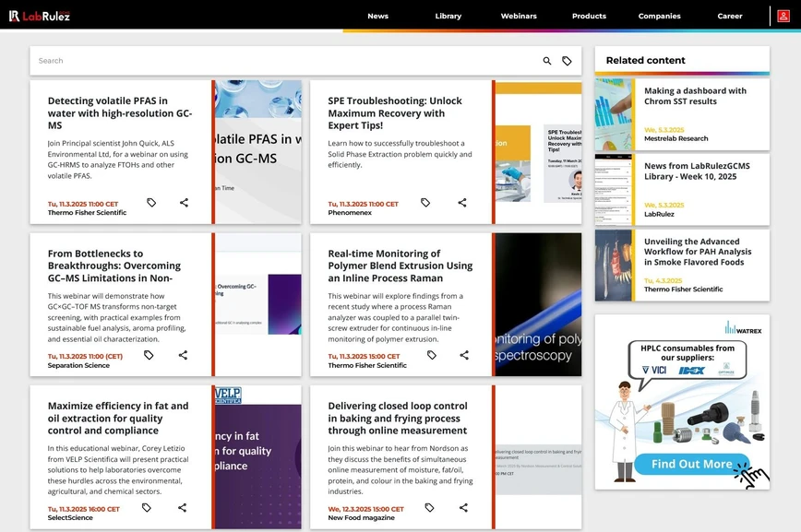Open Detecting volatile PFAS webinar title
Image resolution: width=801 pixels, height=532 pixels.
point(120,112)
